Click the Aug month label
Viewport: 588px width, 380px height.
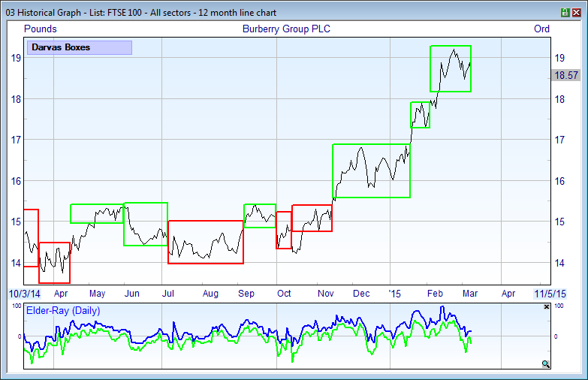[x=210, y=294]
